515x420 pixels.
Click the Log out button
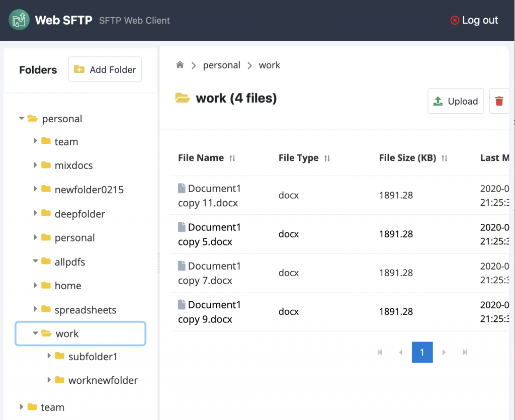tap(480, 20)
